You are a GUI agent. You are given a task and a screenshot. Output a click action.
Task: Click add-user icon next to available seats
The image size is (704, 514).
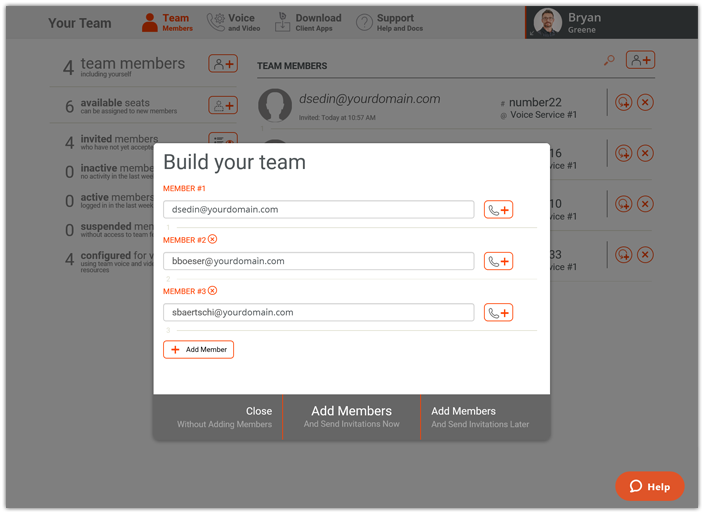pos(223,105)
